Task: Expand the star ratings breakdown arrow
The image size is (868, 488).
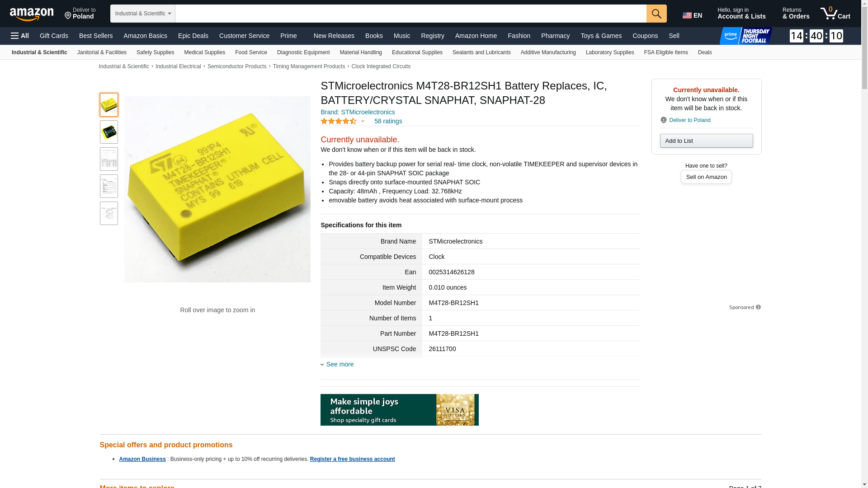Action: (x=363, y=121)
